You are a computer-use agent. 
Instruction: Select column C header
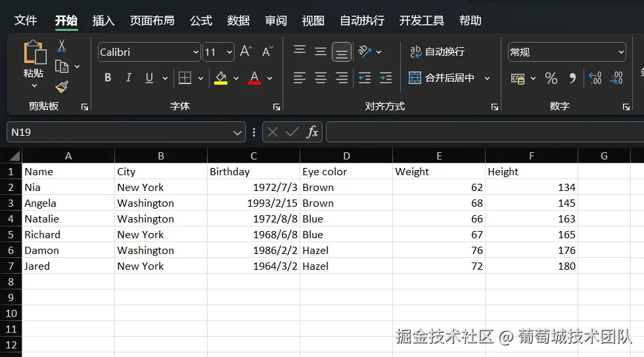[x=254, y=156]
